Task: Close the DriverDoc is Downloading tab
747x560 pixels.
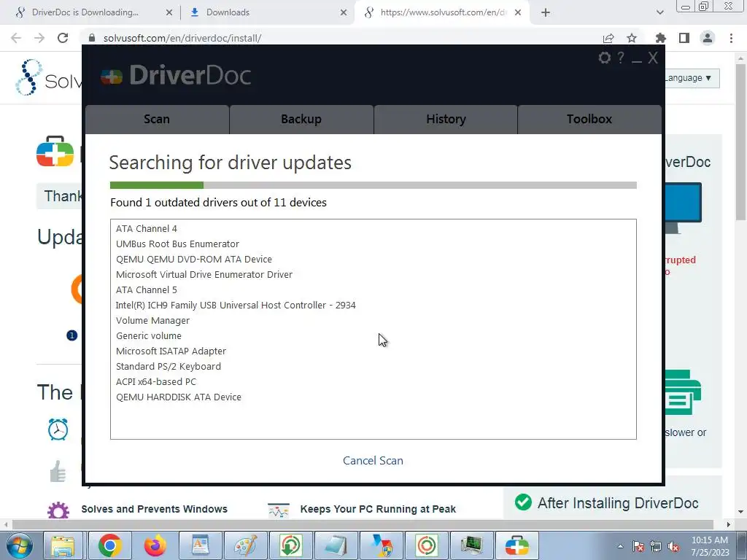Action: click(x=169, y=12)
